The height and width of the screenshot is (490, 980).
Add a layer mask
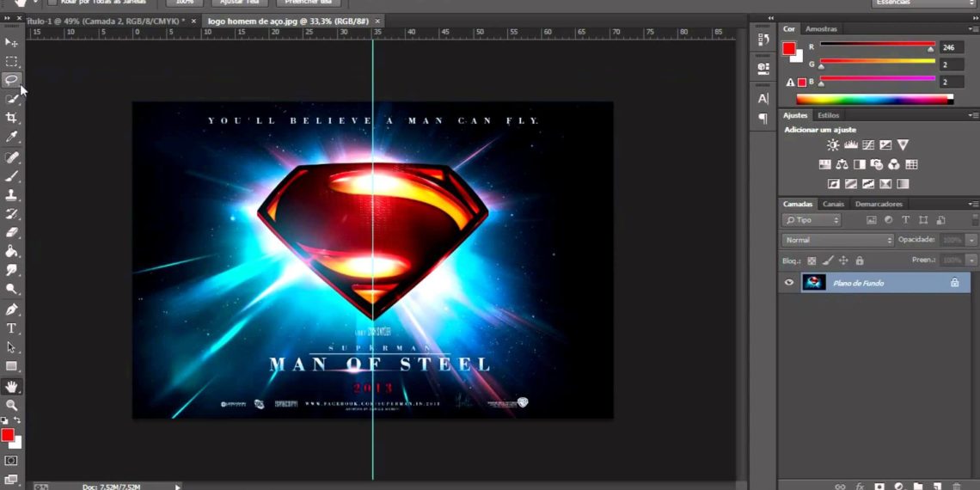(x=879, y=487)
